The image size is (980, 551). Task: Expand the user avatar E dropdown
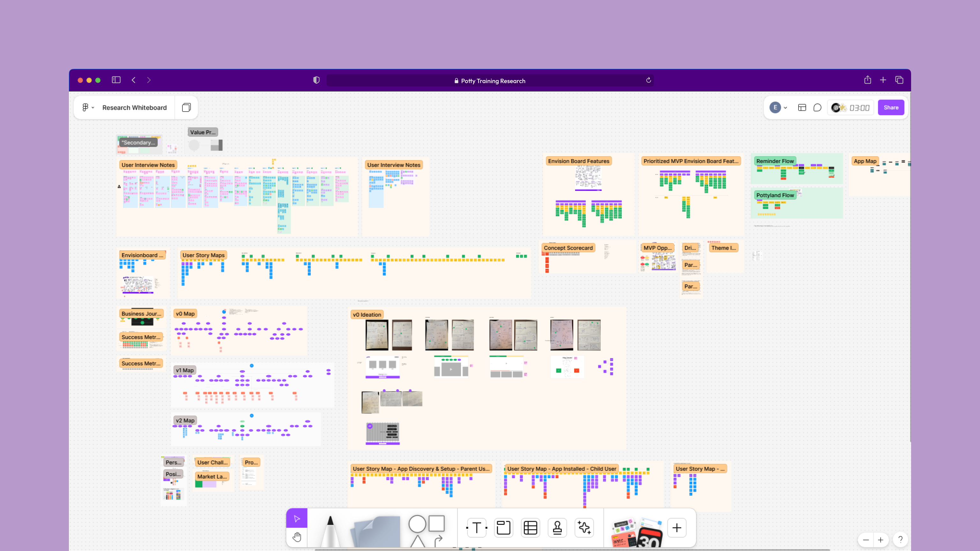coord(778,107)
